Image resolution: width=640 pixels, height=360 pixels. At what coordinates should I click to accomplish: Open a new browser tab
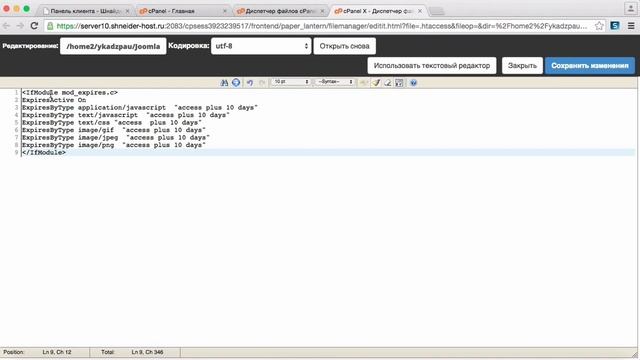[437, 11]
